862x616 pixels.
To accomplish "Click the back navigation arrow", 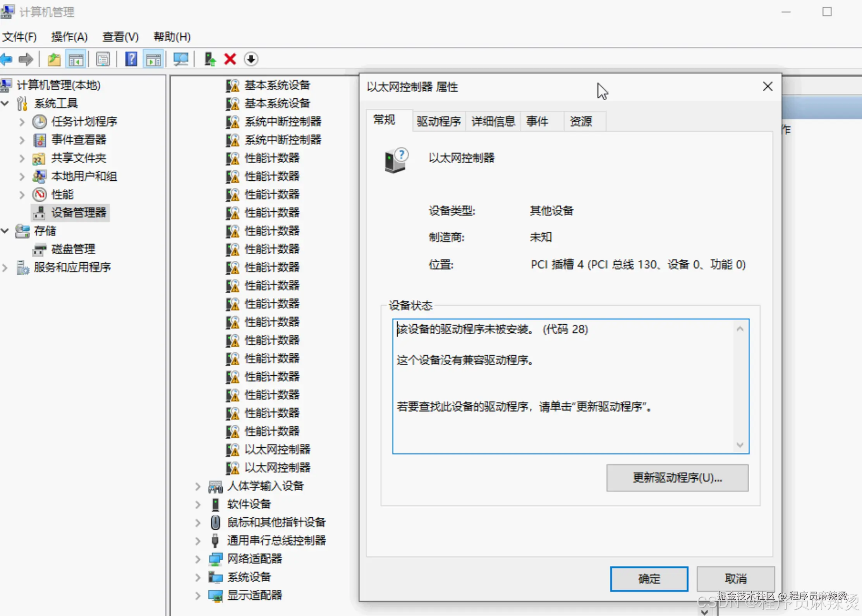I will 6,59.
